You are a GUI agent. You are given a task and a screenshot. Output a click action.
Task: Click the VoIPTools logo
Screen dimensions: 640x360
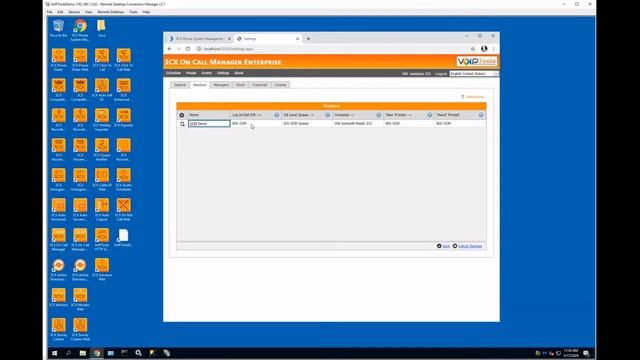click(477, 61)
